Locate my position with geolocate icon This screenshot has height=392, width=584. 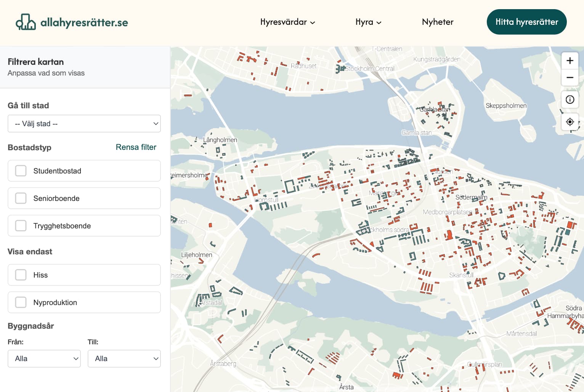tap(570, 122)
